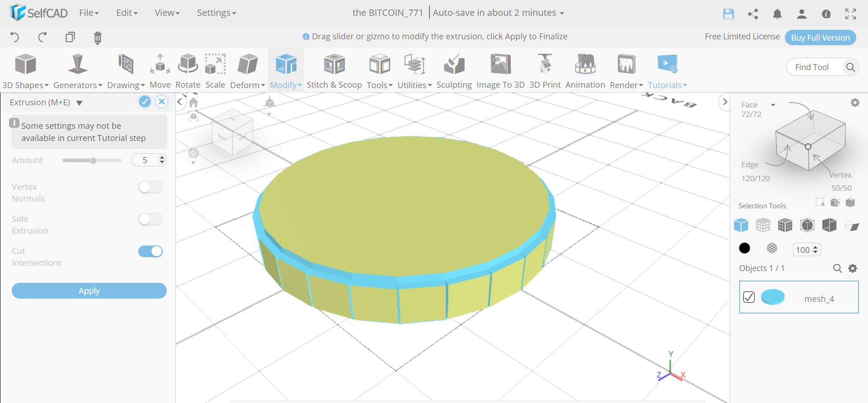Toggle Vertex Normals switch
868x403 pixels.
pyautogui.click(x=151, y=187)
